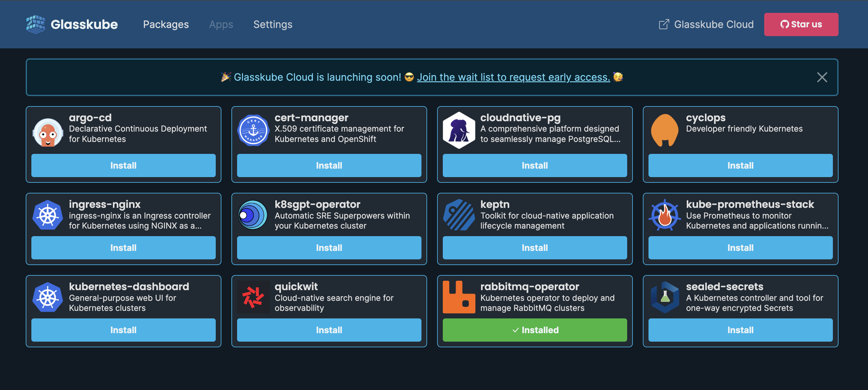Click the Star us GitHub button

(x=801, y=24)
